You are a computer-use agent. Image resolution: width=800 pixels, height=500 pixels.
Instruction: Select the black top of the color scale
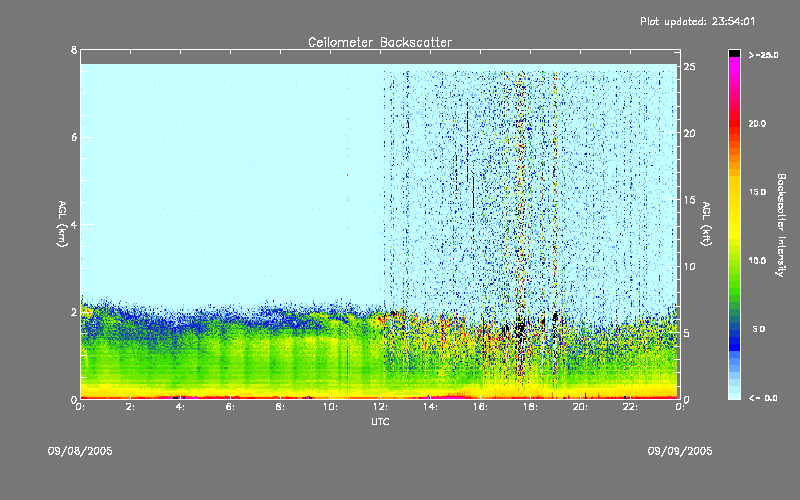[734, 53]
